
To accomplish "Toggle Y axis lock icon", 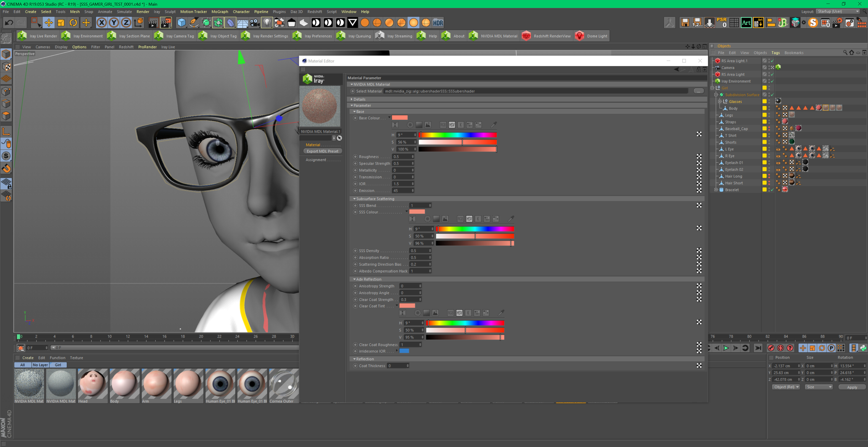I will tap(114, 23).
